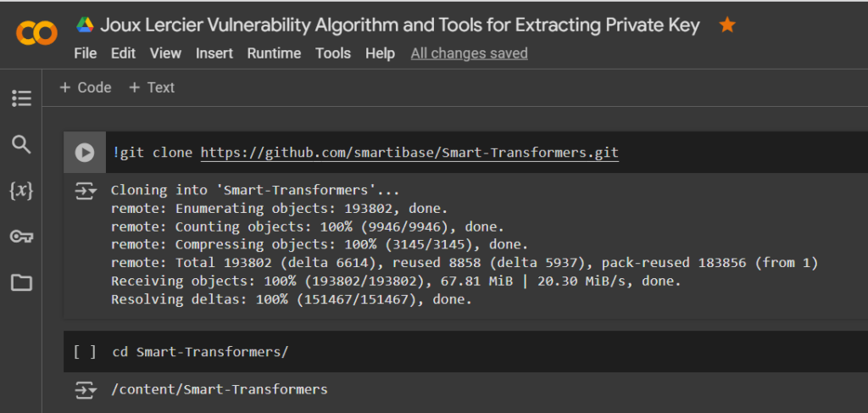The image size is (868, 413).
Task: Click the Google Drive icon beside notebook title
Action: [85, 25]
